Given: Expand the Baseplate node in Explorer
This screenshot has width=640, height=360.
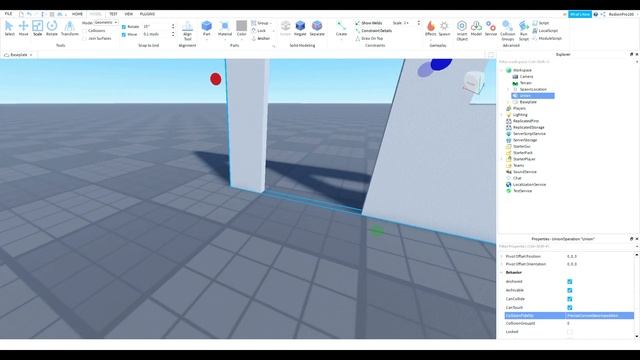Looking at the screenshot, I should coord(508,102).
